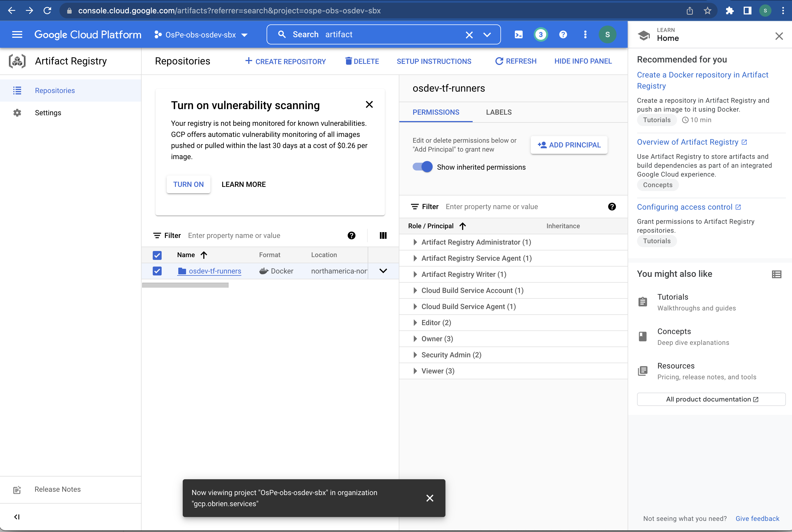The width and height of the screenshot is (792, 532).
Task: Open the Configuring access control link
Action: 685,207
